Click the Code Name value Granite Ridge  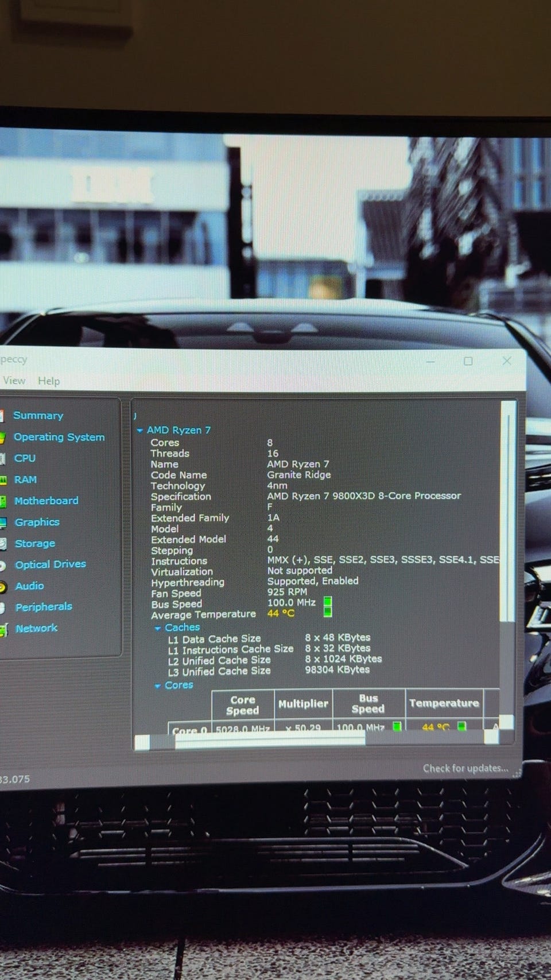pos(298,475)
